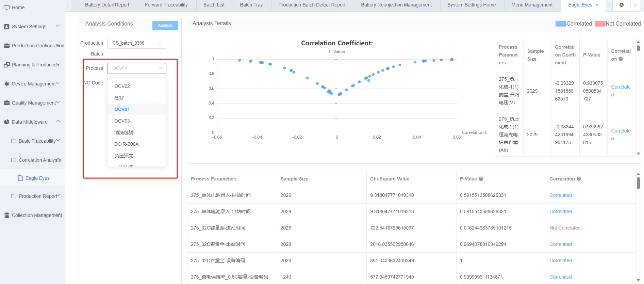
Task: Click the Data Middleware pie-chart icon
Action: [x=6, y=122]
